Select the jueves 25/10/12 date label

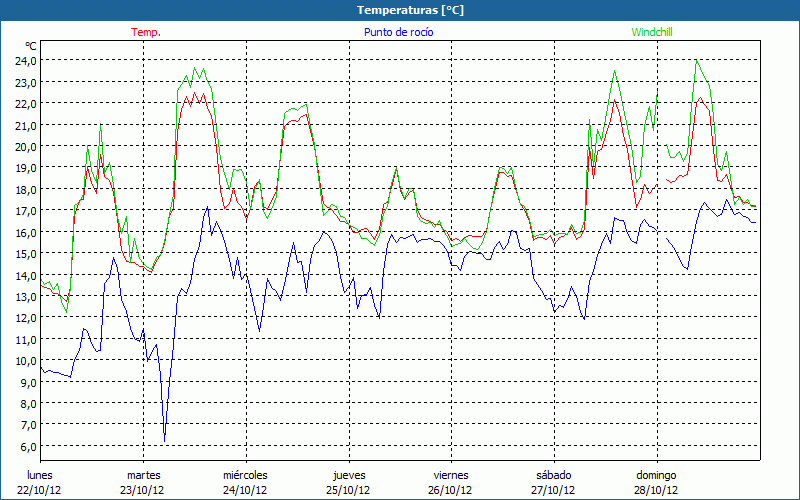click(349, 482)
